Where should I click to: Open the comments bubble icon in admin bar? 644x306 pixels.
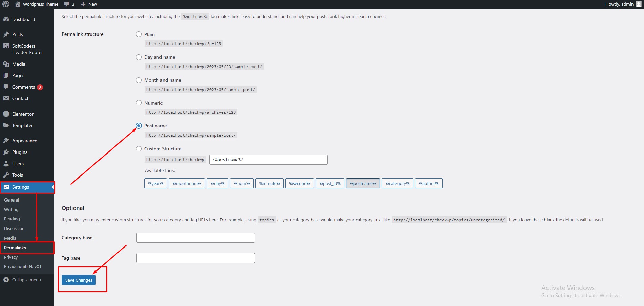(x=67, y=4)
